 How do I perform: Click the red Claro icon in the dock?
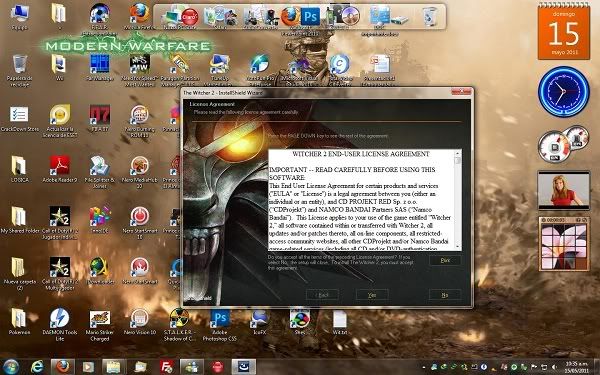coord(189,17)
